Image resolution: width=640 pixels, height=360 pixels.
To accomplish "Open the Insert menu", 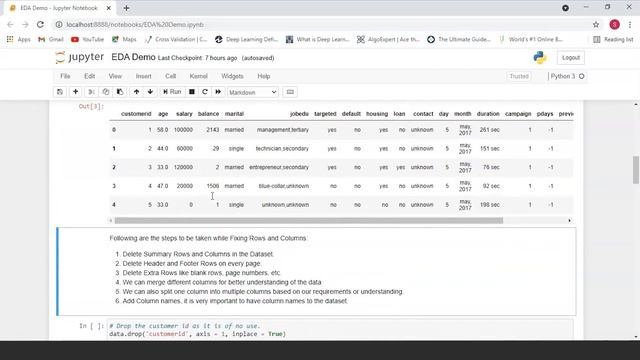I will (143, 76).
